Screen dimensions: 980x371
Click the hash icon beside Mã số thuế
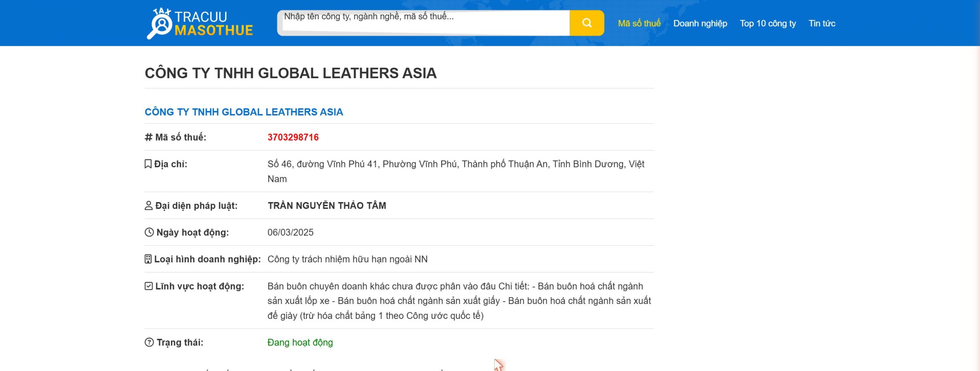(x=149, y=137)
